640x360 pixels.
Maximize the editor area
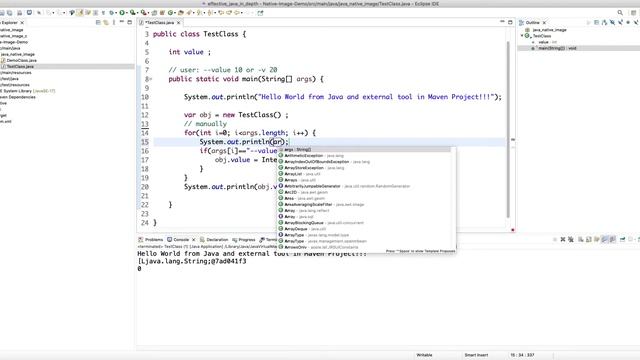(510, 22)
